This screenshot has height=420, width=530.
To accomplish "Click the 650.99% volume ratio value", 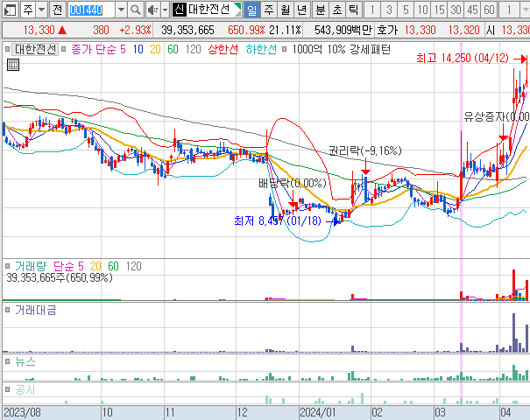I will pyautogui.click(x=246, y=31).
